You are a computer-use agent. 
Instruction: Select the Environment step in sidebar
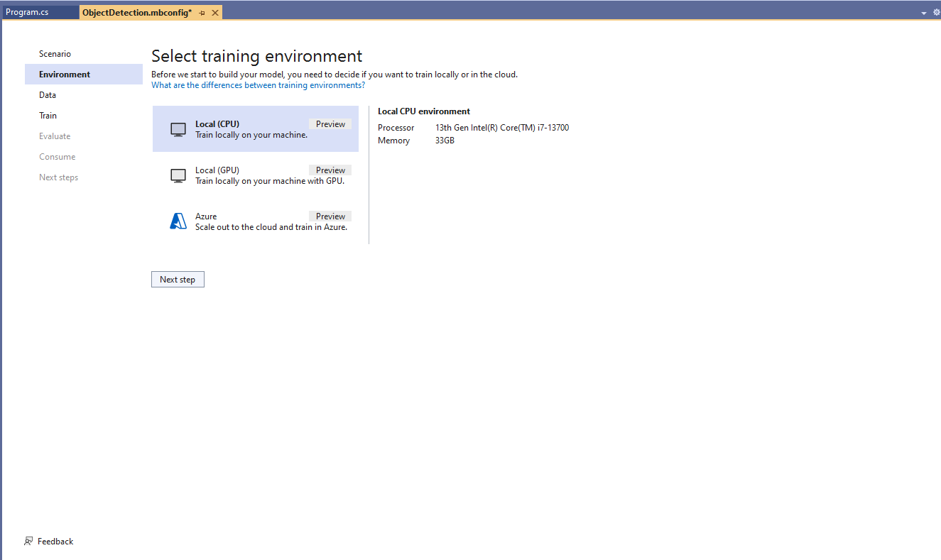[x=65, y=75]
